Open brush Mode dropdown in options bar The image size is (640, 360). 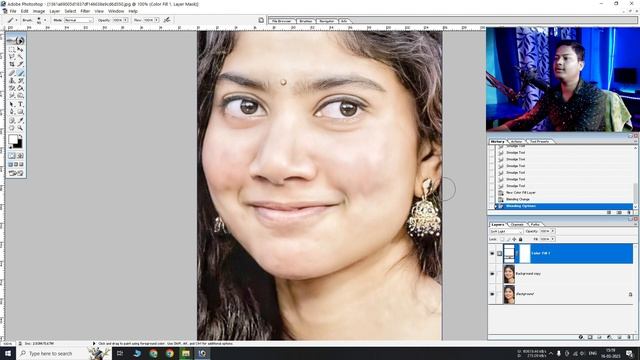click(x=78, y=20)
